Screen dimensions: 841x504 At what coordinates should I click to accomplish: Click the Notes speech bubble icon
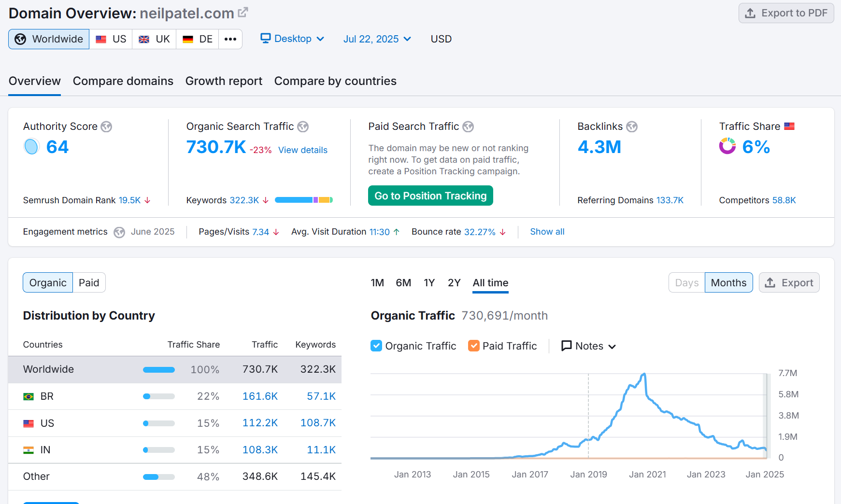click(567, 346)
